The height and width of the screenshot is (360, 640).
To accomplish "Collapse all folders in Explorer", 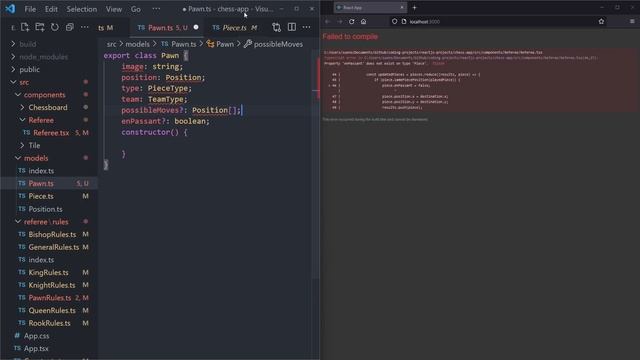I will 69,27.
